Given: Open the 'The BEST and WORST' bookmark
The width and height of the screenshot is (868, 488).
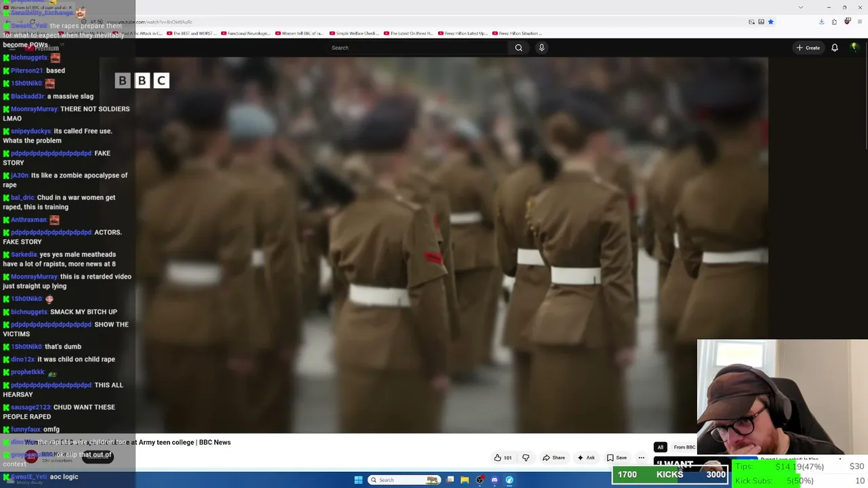Looking at the screenshot, I should click(x=191, y=33).
